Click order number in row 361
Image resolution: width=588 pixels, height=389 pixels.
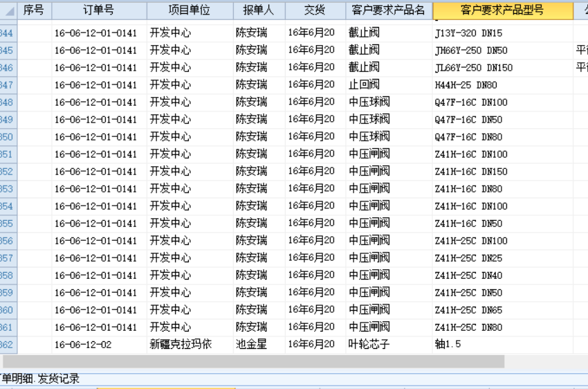tap(99, 327)
